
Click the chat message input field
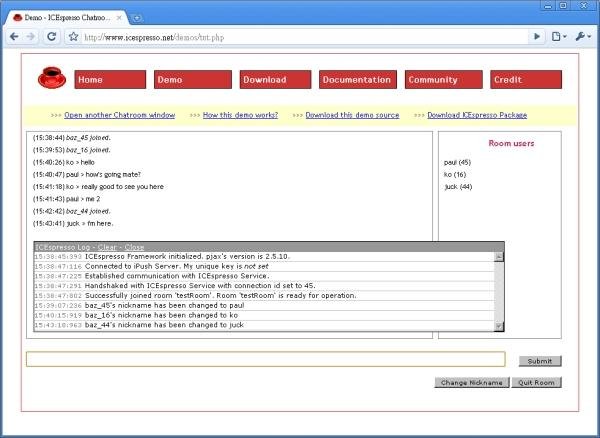tap(266, 359)
